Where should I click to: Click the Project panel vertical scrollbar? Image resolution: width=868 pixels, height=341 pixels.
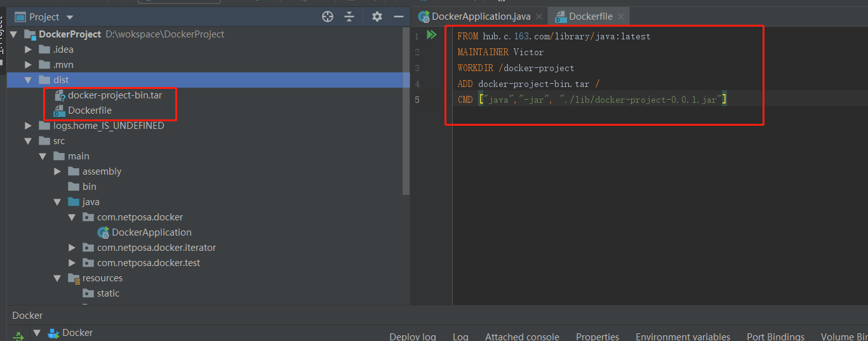406,111
